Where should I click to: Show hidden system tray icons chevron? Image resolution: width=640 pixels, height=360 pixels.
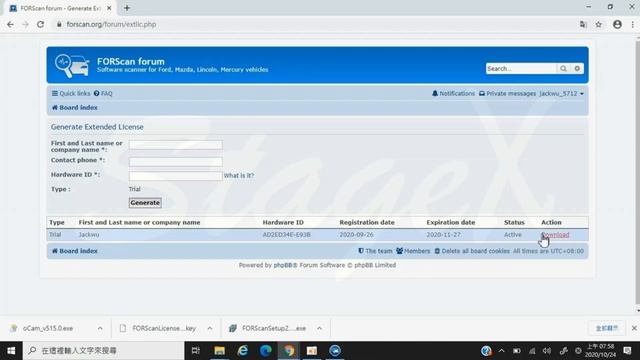pyautogui.click(x=502, y=351)
